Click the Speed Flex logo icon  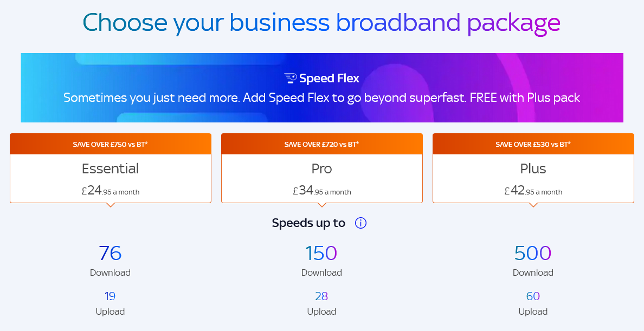pos(291,78)
